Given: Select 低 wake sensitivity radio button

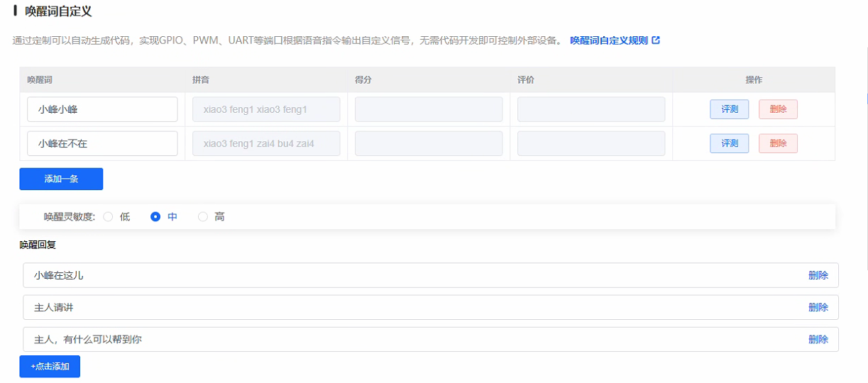Looking at the screenshot, I should [x=109, y=217].
